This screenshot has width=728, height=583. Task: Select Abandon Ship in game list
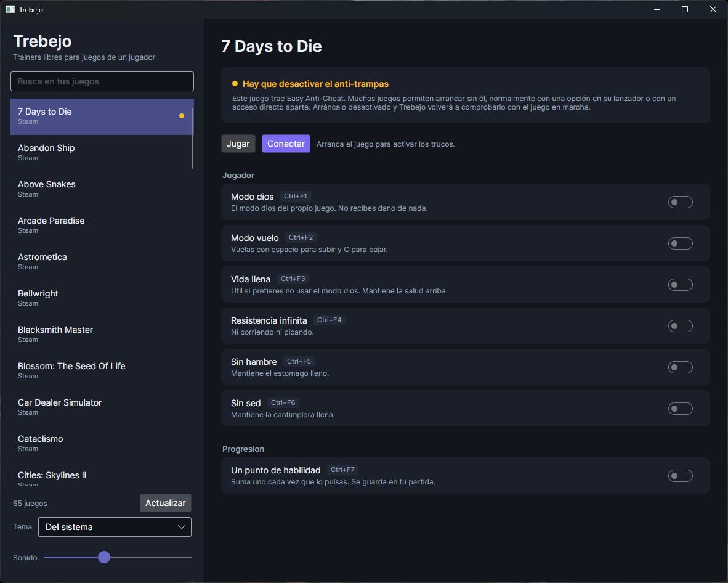(x=101, y=153)
